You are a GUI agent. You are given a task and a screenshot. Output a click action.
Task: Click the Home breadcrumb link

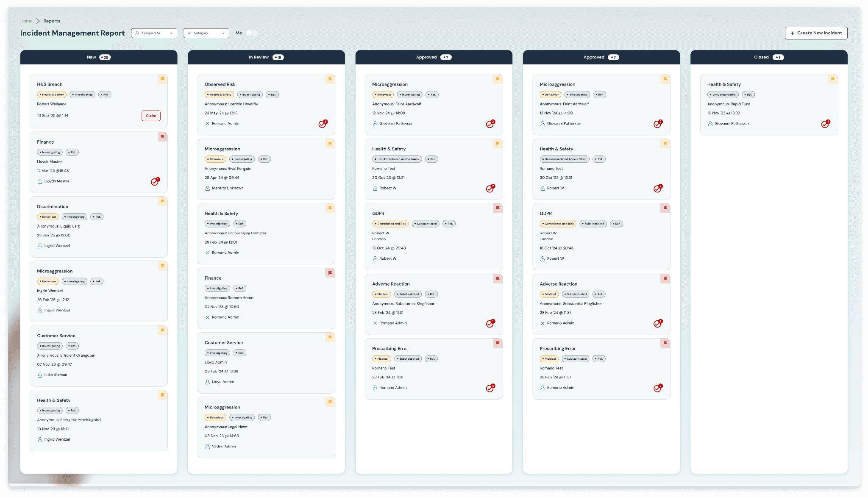tap(26, 21)
